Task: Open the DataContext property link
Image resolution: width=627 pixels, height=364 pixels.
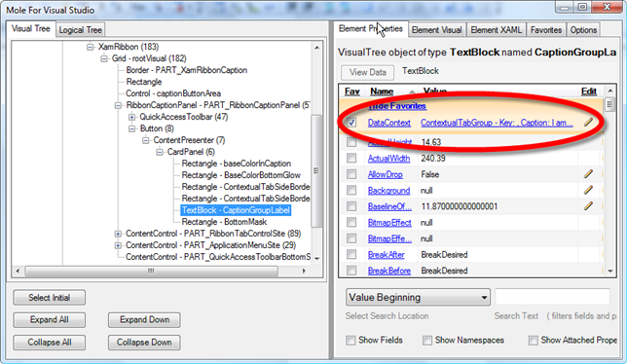Action: (389, 123)
